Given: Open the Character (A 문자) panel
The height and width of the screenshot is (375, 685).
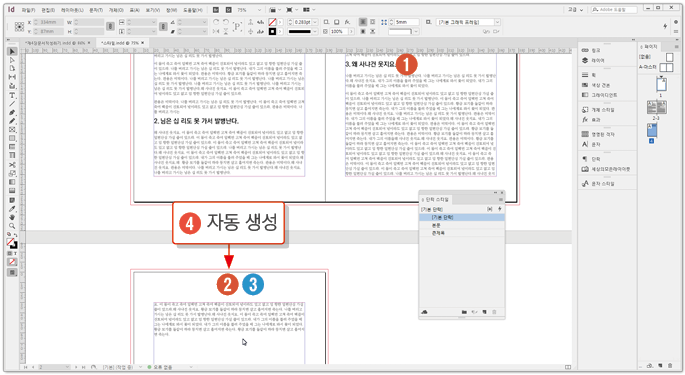Looking at the screenshot, I should point(591,144).
